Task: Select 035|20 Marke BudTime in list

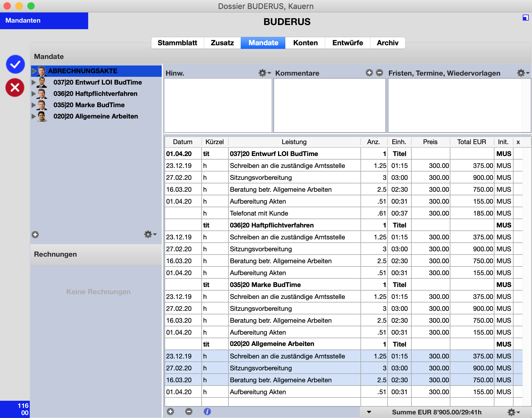Action: pos(96,105)
